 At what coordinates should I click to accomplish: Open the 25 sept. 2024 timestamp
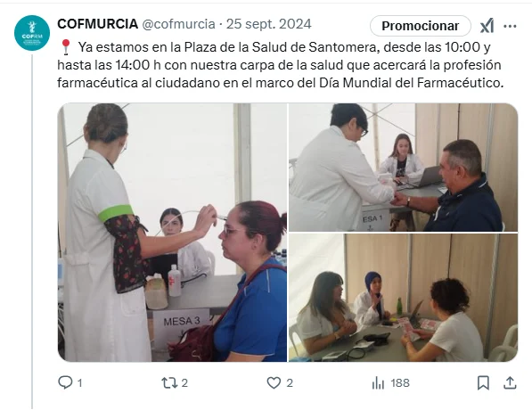click(x=269, y=24)
